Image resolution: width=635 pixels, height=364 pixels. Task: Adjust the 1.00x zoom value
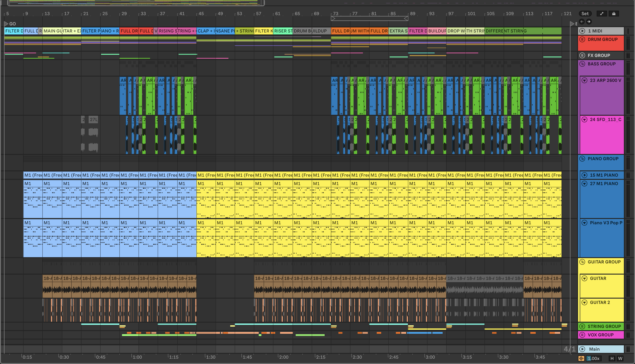[594, 358]
